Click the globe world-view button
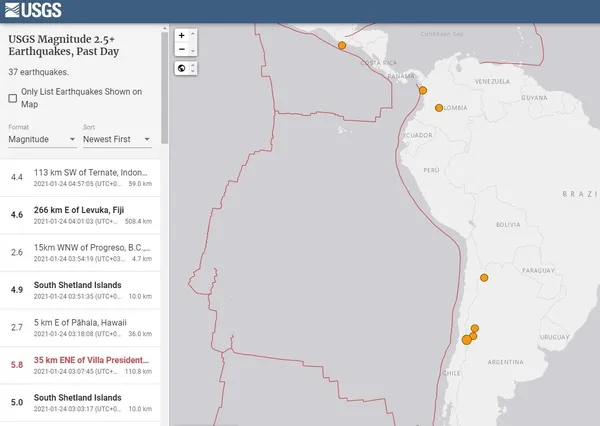 coord(181,68)
